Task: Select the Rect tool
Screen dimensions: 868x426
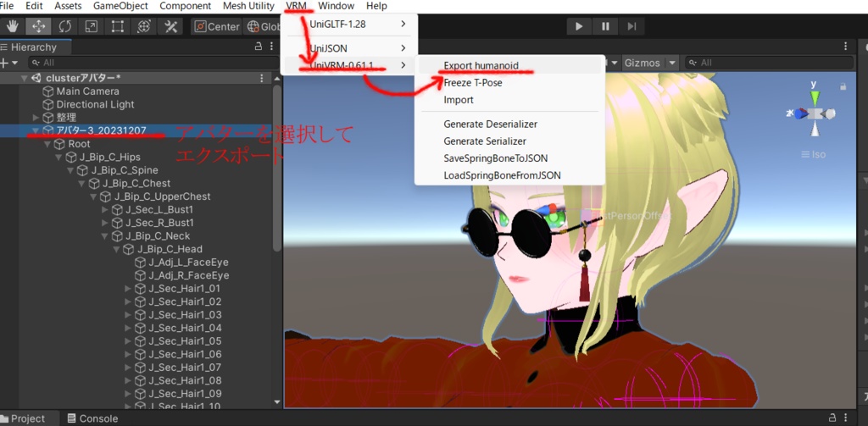Action: pos(117,26)
